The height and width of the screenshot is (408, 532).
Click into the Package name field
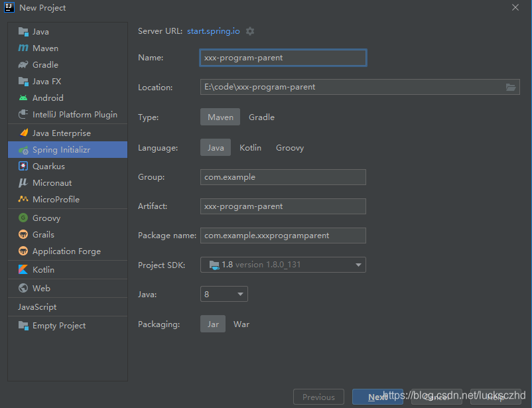coord(283,236)
